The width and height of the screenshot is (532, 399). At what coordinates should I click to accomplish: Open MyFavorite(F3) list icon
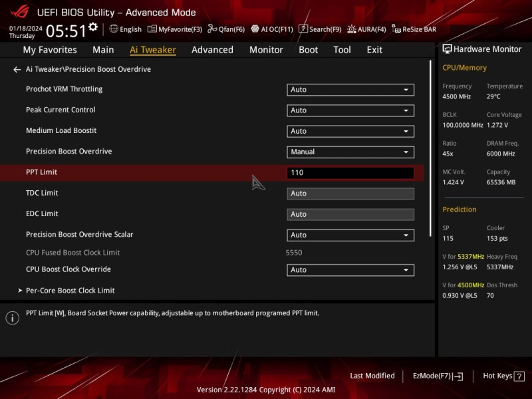pyautogui.click(x=152, y=29)
